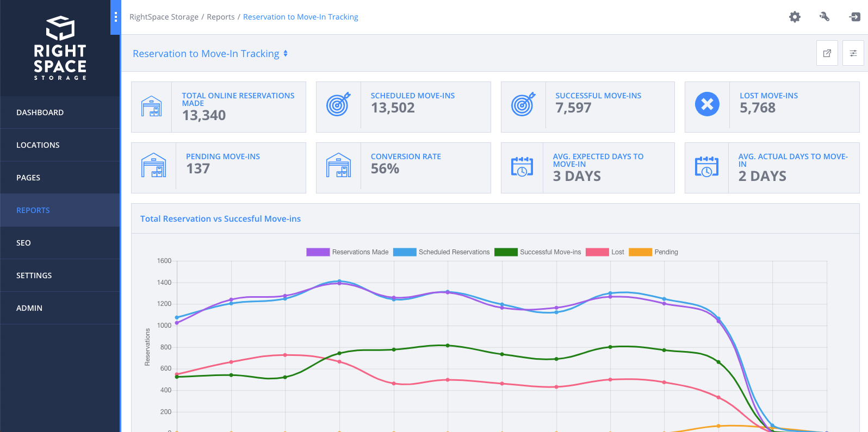This screenshot has height=432, width=868.
Task: Click the Conversion Rate warehouse icon
Action: tap(339, 165)
